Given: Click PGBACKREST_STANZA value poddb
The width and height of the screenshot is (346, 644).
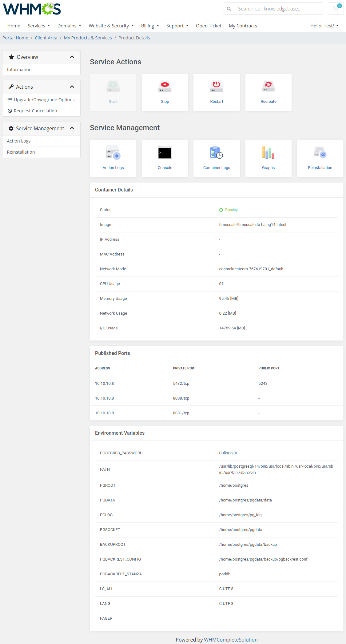Looking at the screenshot, I should (225, 574).
